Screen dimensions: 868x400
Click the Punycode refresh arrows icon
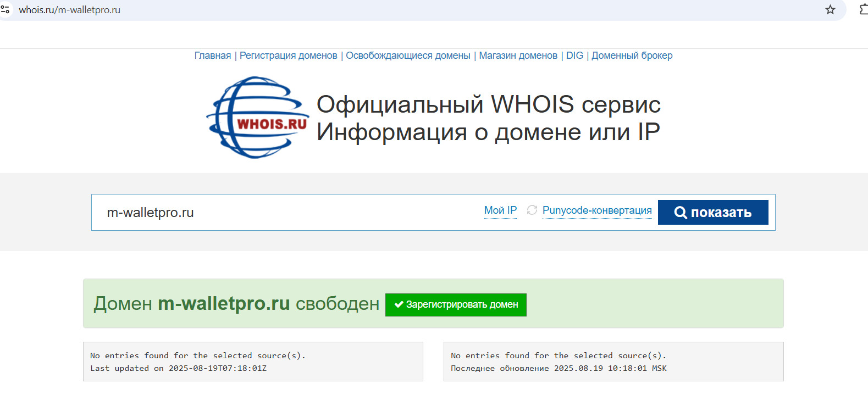pos(532,210)
